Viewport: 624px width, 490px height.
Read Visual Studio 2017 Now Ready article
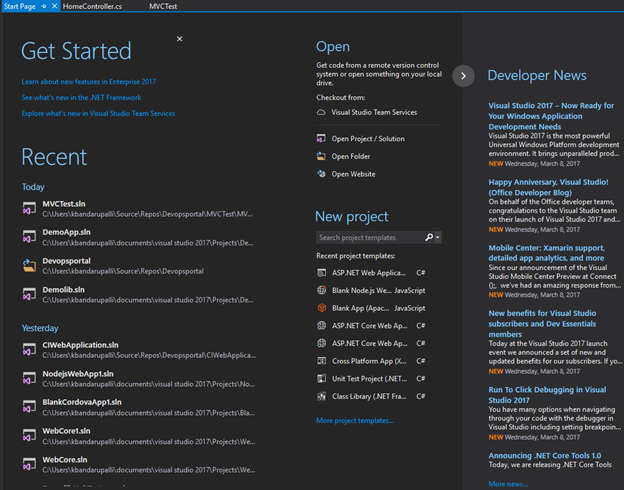pyautogui.click(x=551, y=116)
